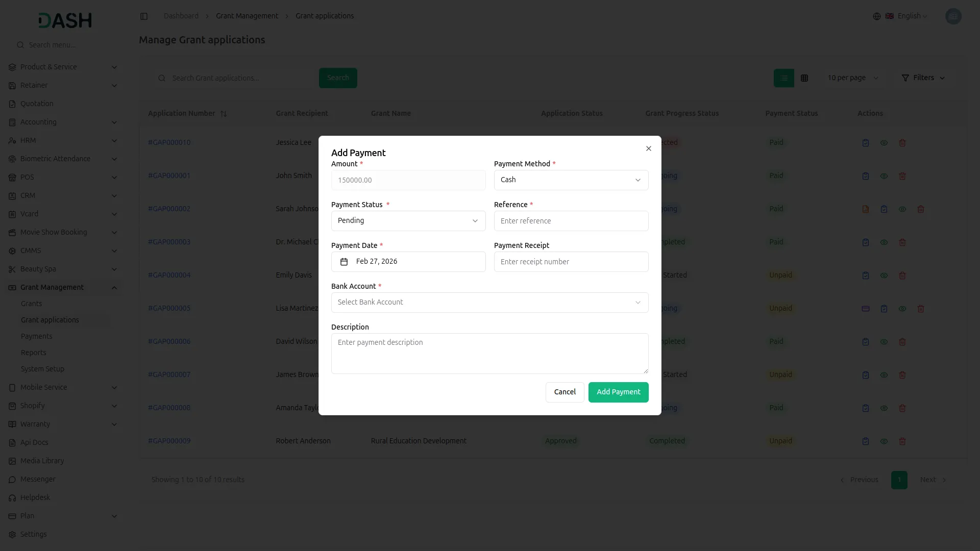
Task: Click the Cancel button
Action: 565,392
